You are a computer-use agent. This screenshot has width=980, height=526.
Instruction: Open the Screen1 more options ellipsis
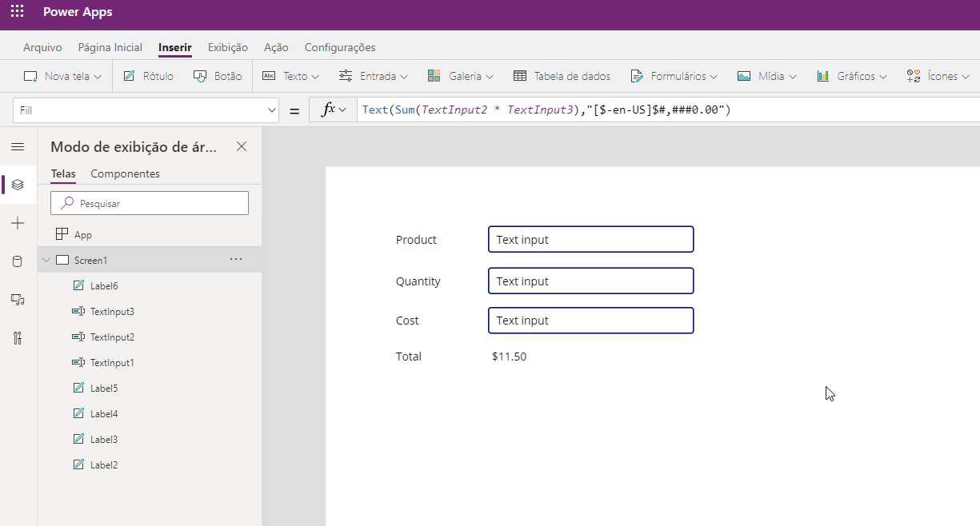(x=236, y=260)
